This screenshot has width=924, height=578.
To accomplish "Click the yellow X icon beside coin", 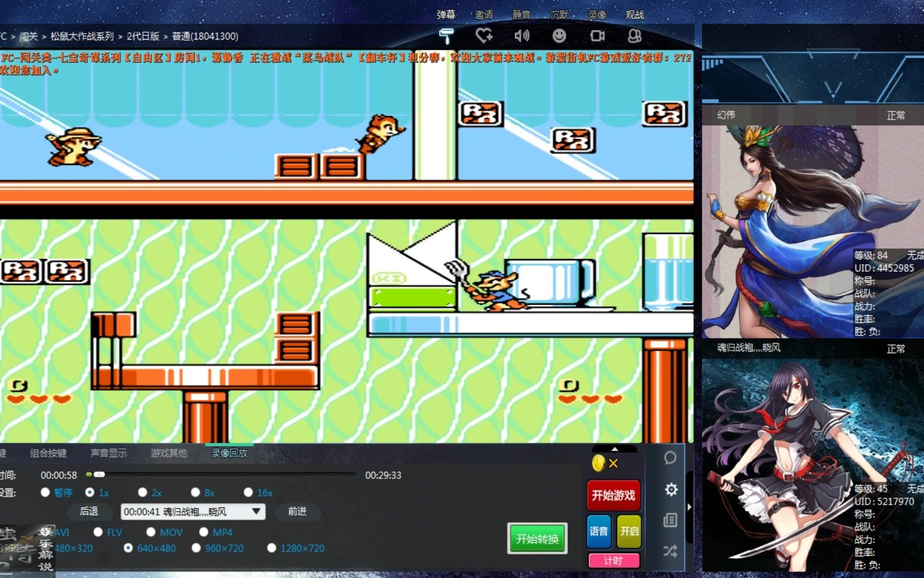I will [x=613, y=463].
